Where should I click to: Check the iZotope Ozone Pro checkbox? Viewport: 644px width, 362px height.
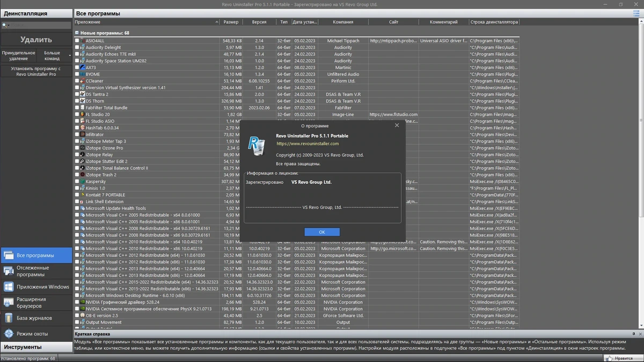77,148
